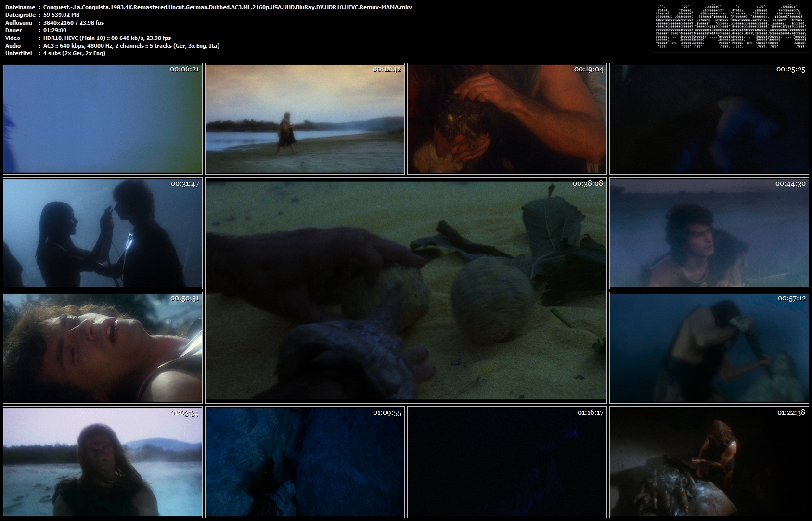Click the Conquest .mkv file name text

(228, 7)
